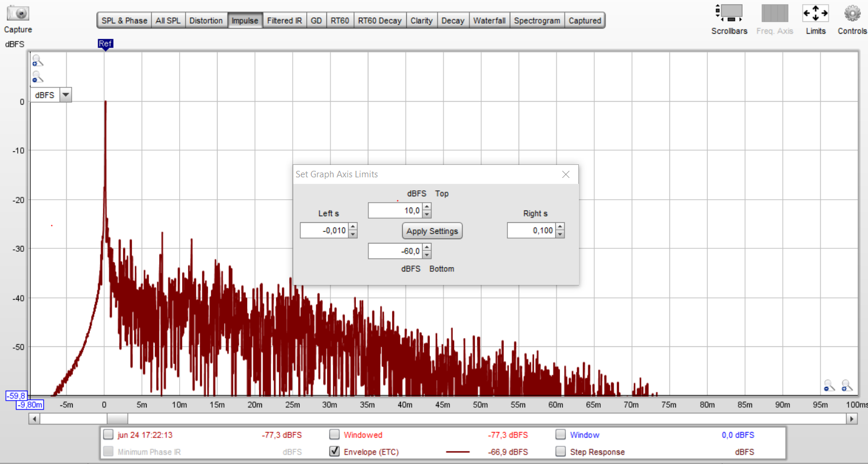Enable the Window trace checkbox
The image size is (868, 464).
561,435
